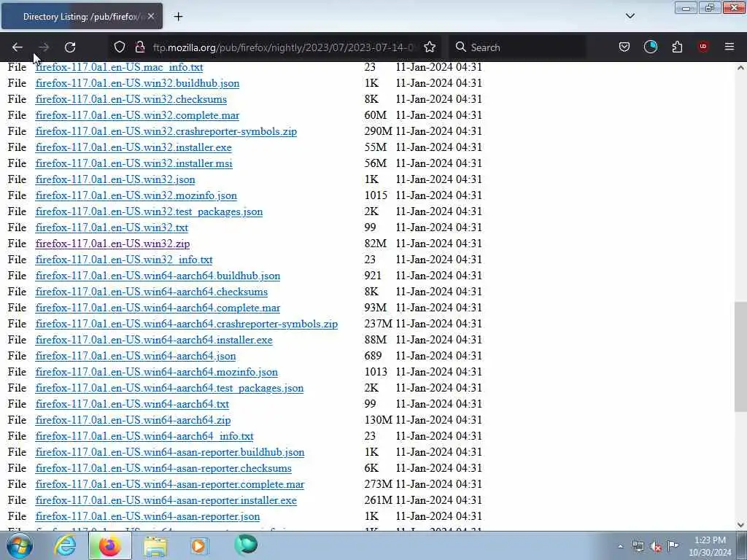
Task: Close the Directory Listing tab
Action: coord(150,16)
